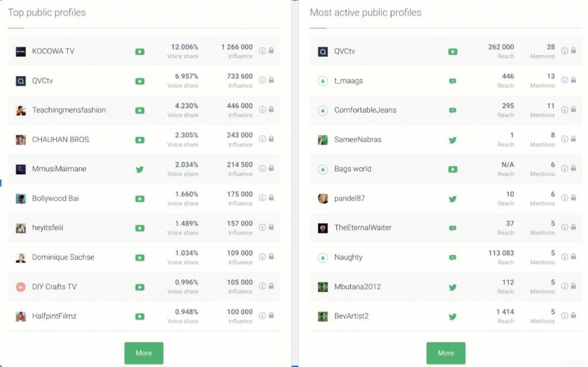Click the Mbutana2012 avatar thumbnail

(323, 287)
